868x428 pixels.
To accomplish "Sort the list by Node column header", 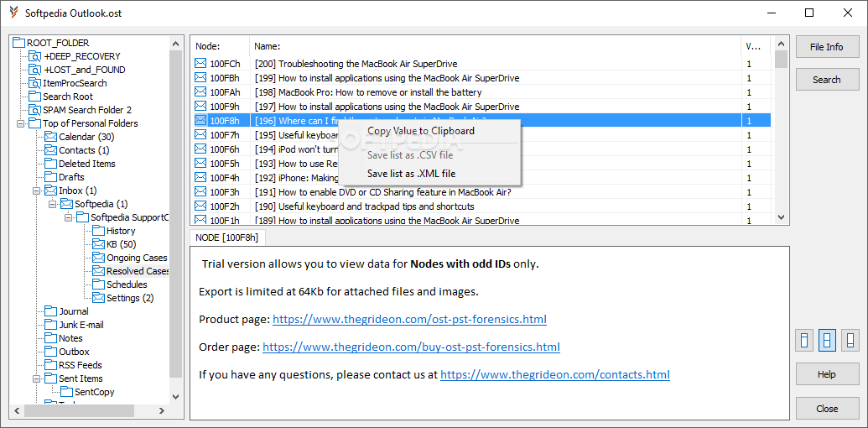I will click(x=220, y=46).
